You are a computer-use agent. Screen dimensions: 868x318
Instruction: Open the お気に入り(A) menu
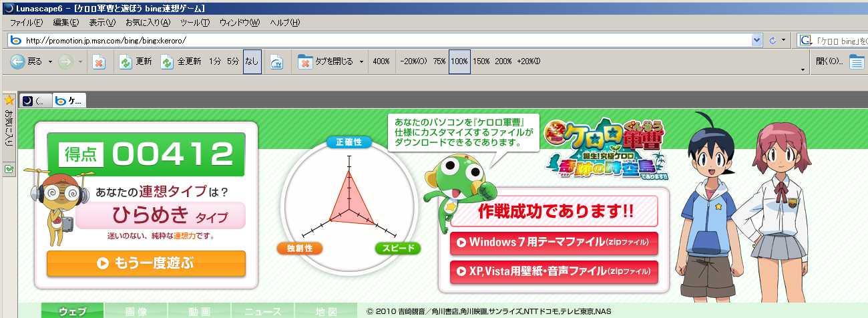pos(148,23)
